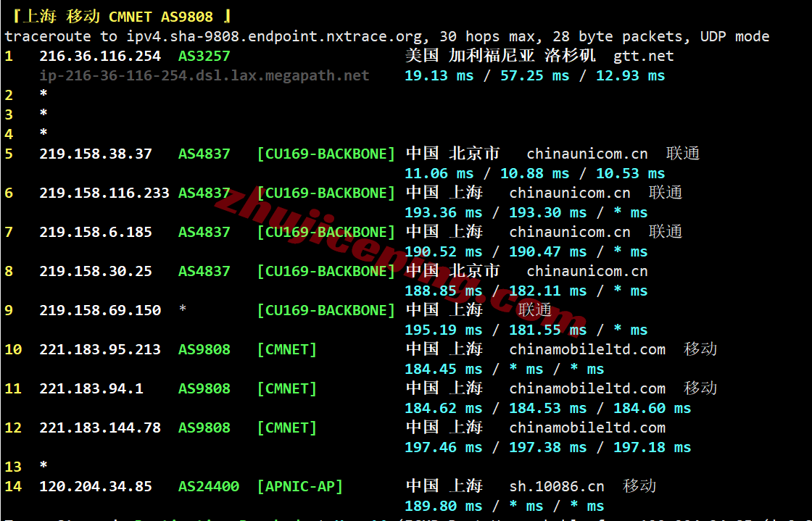Click latency 197.18 ms on hop 12
812x521 pixels.
point(652,448)
